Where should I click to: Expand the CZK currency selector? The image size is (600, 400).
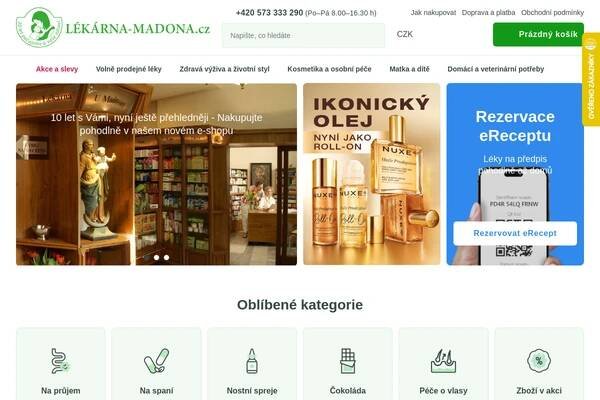[x=405, y=34]
